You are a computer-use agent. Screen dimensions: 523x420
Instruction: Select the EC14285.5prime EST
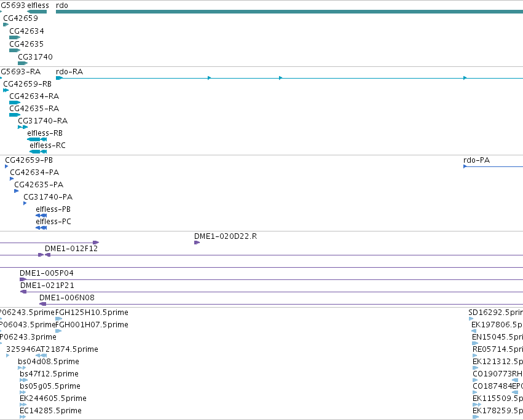click(23, 417)
